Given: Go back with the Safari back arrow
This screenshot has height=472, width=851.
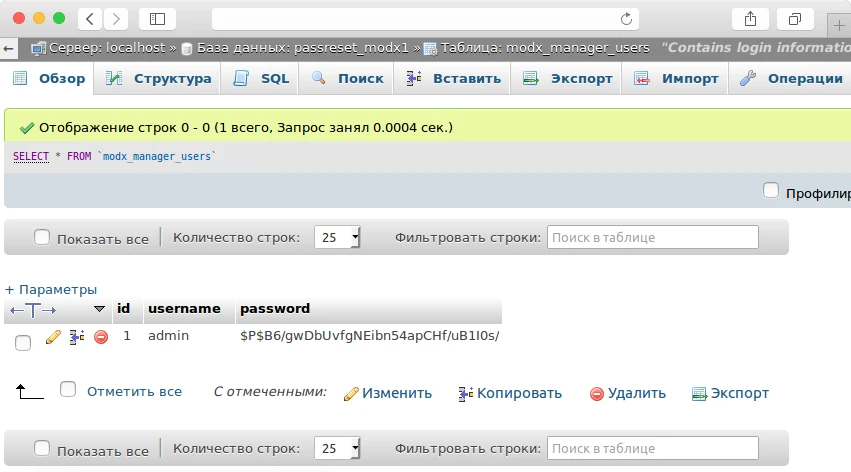Looking at the screenshot, I should [90, 20].
